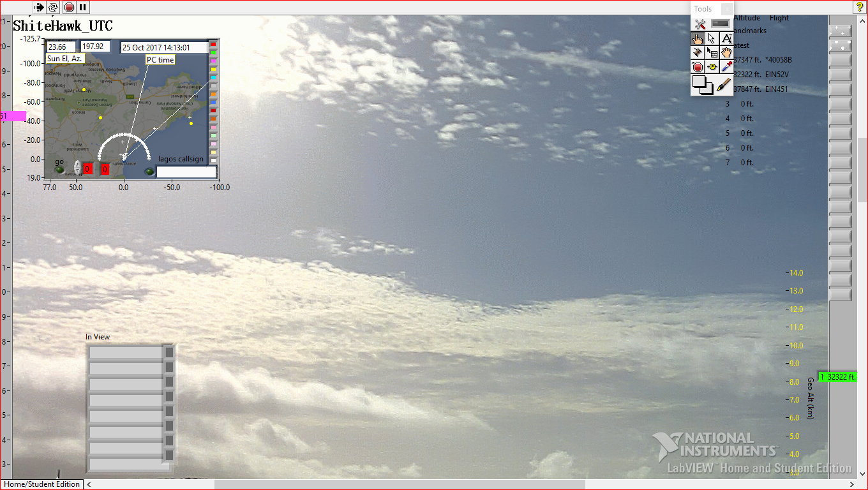The image size is (868, 490).
Task: Select the Set/Clear Breakpoint tool
Action: tap(698, 66)
